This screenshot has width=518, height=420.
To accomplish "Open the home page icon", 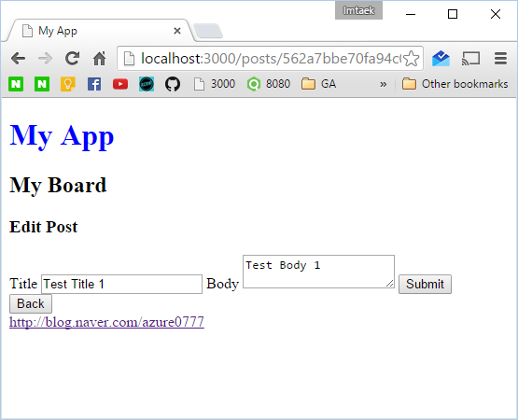I will [99, 59].
